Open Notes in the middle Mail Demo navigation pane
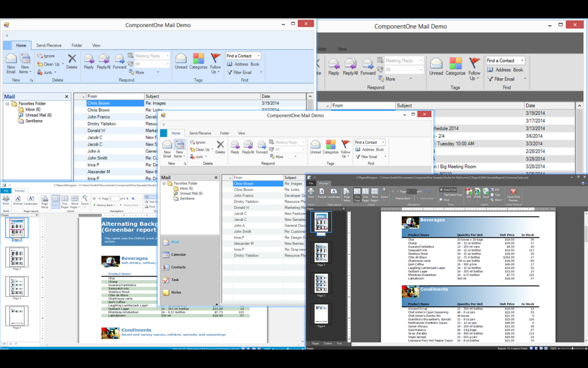 pyautogui.click(x=172, y=292)
